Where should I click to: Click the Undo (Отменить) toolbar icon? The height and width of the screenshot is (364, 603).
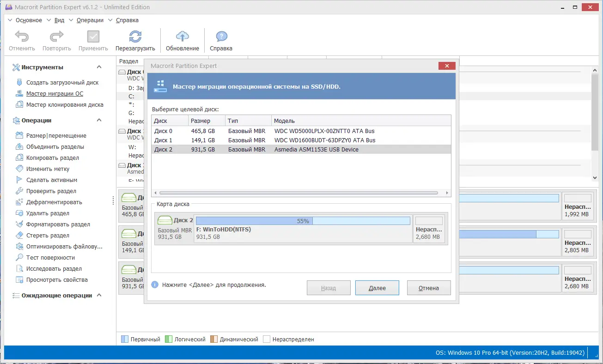click(x=21, y=36)
